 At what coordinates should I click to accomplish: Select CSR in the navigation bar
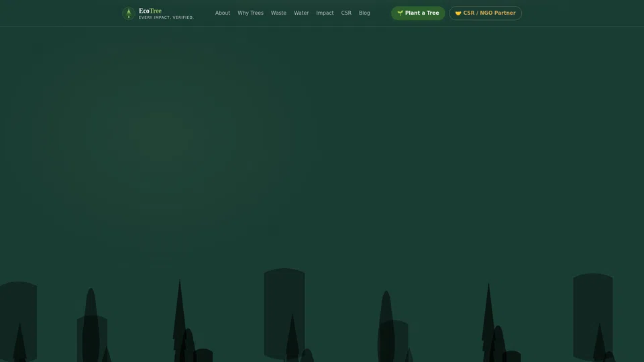point(346,13)
